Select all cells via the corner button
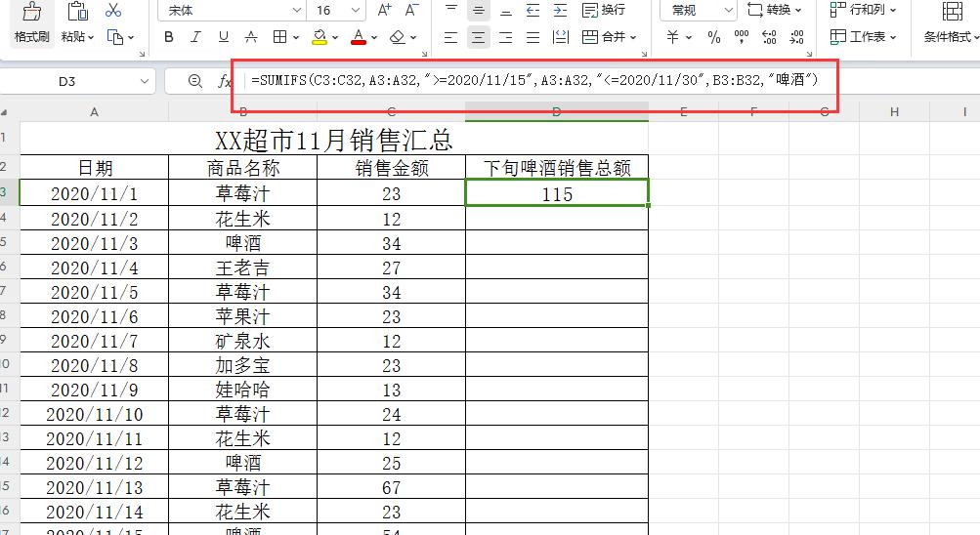 (x=5, y=112)
